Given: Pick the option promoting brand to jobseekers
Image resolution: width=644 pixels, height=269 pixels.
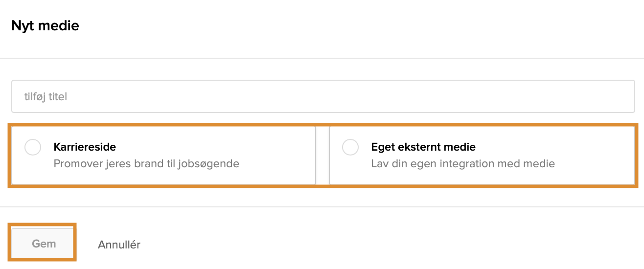Looking at the screenshot, I should coord(163,156).
